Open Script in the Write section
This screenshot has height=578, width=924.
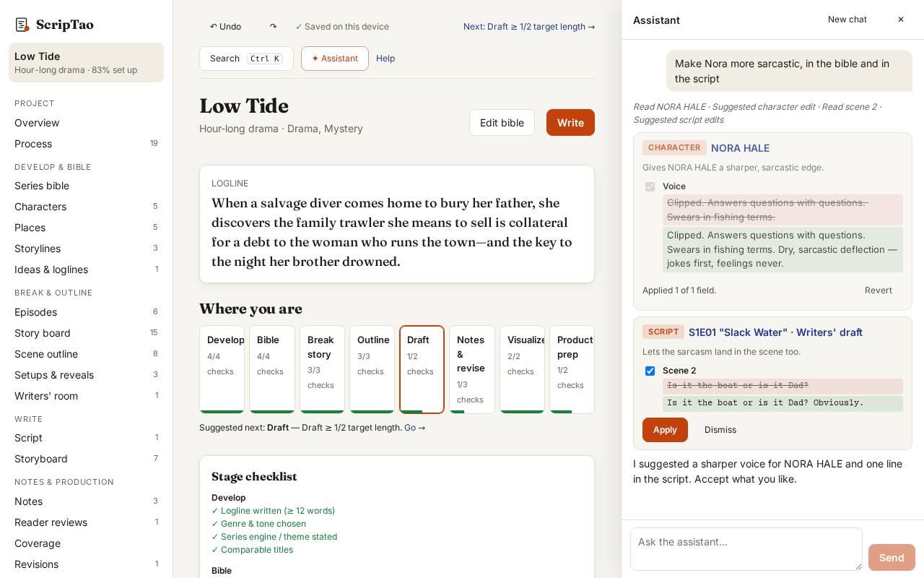tap(86, 438)
